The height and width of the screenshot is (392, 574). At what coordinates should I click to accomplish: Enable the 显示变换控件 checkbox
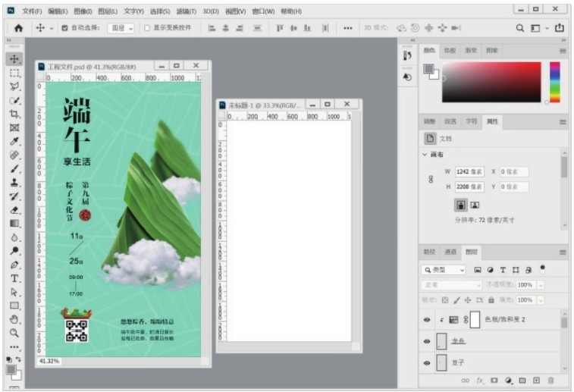147,28
